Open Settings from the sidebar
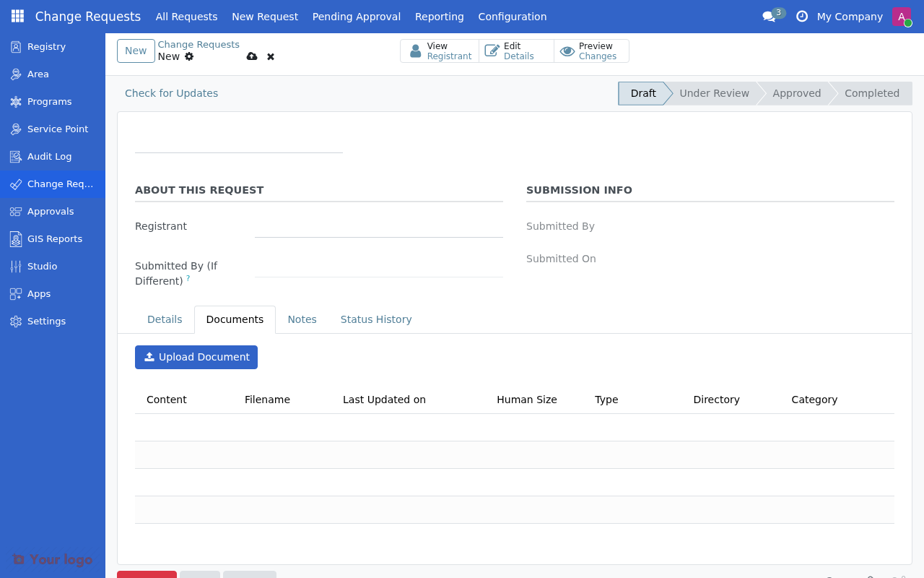The height and width of the screenshot is (578, 924). point(45,321)
